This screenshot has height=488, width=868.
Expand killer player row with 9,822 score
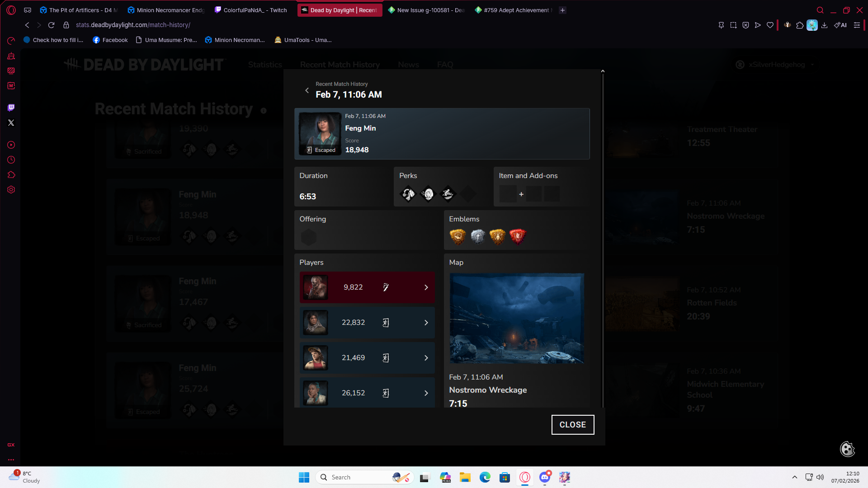pos(426,287)
